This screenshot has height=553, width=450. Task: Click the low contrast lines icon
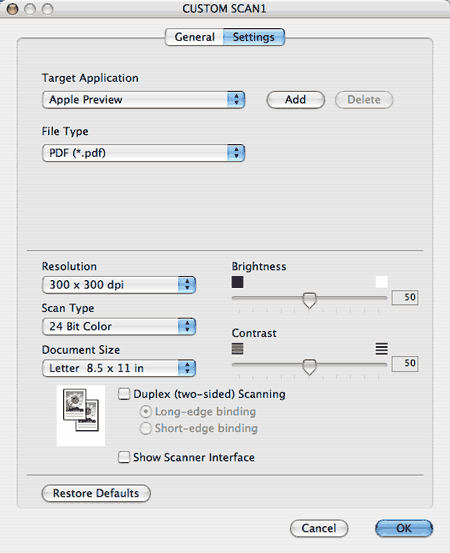[x=237, y=349]
